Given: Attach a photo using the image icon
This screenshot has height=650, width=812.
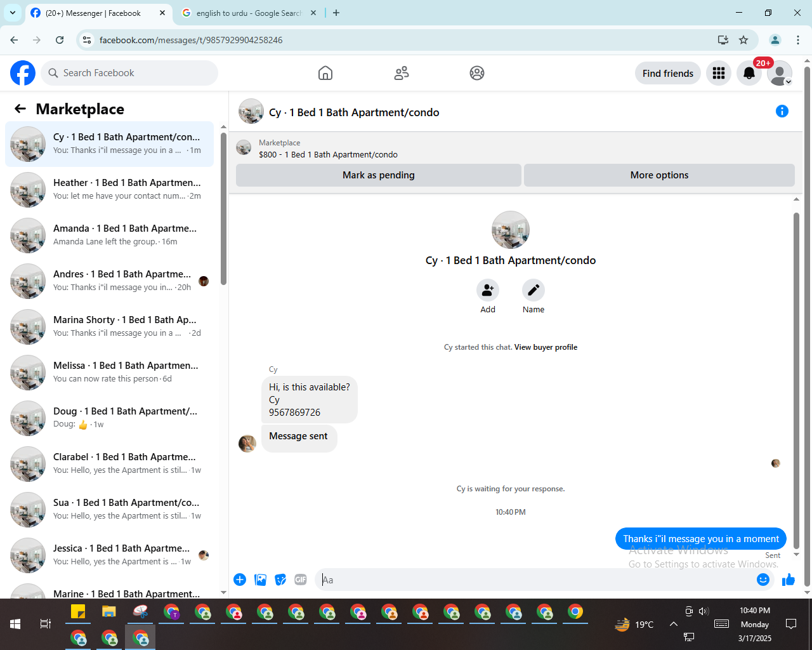Looking at the screenshot, I should (x=260, y=580).
